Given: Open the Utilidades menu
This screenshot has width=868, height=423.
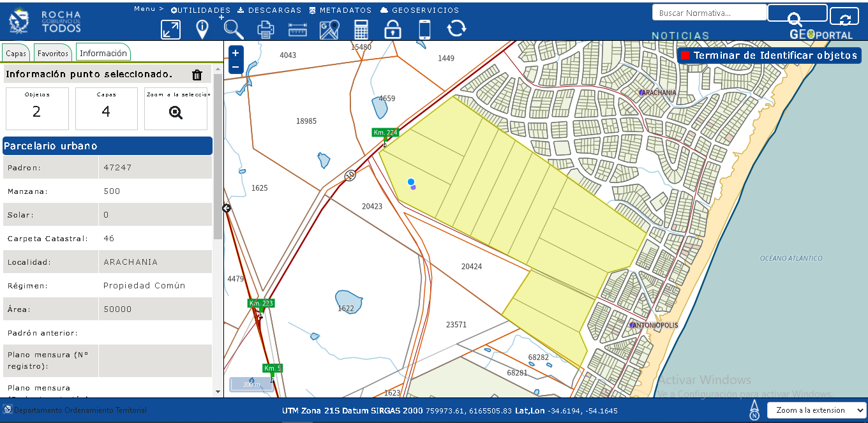Looking at the screenshot, I should click(x=201, y=10).
